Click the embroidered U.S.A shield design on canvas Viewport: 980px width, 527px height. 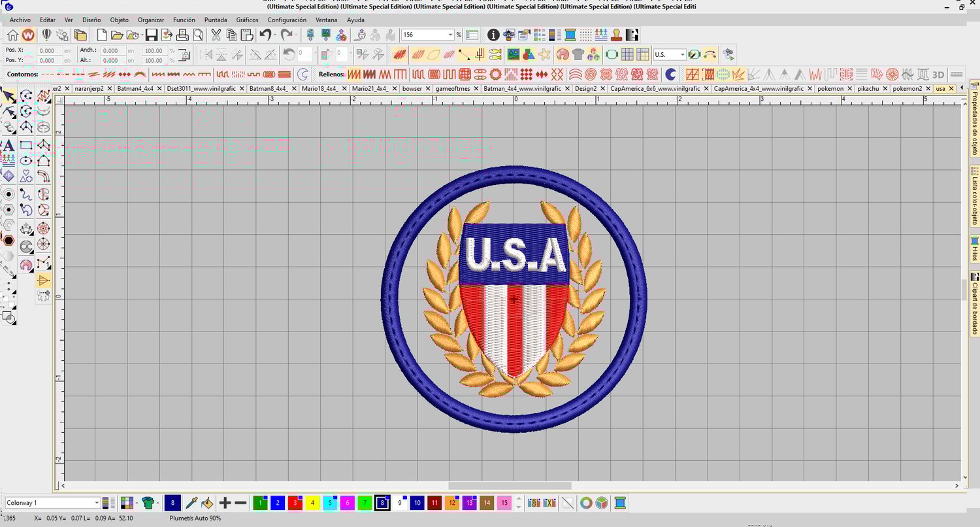[514, 299]
